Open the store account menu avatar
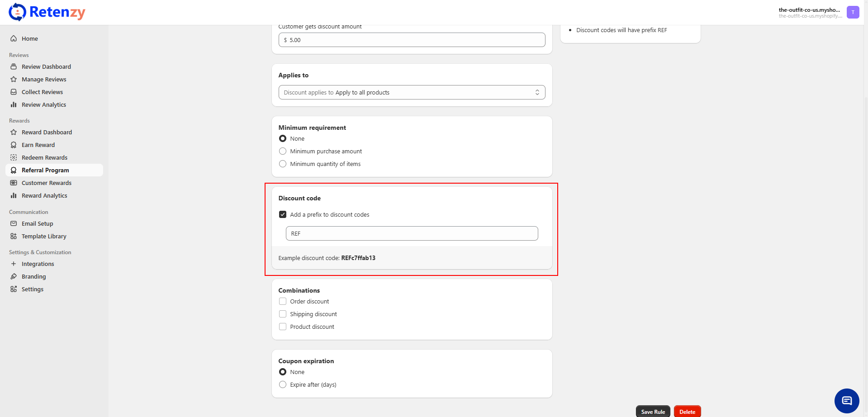The image size is (868, 417). (x=853, y=12)
